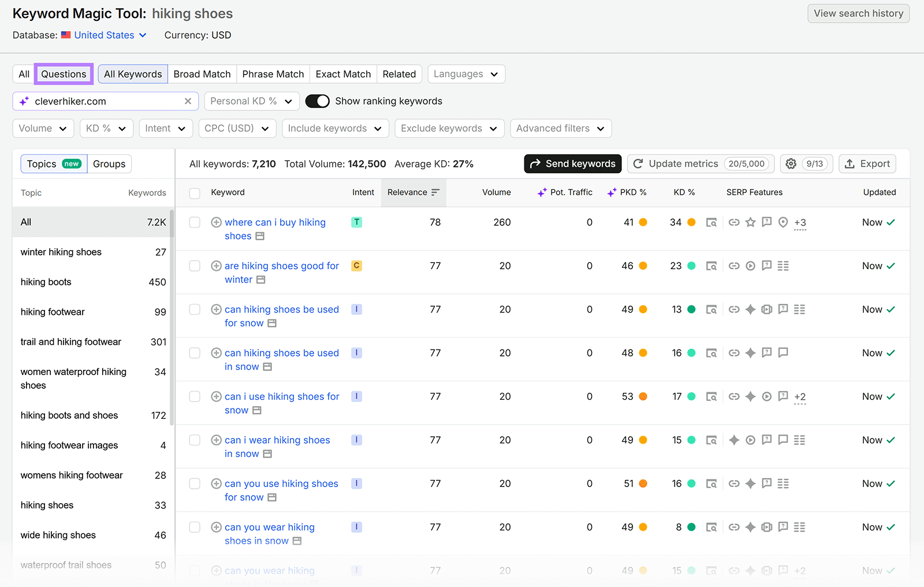Click the location pin SERP feature icon in first row
This screenshot has height=587, width=924.
[x=783, y=222]
